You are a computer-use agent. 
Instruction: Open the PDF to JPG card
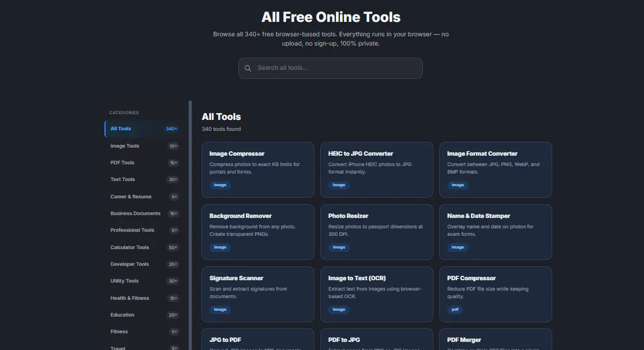(377, 339)
